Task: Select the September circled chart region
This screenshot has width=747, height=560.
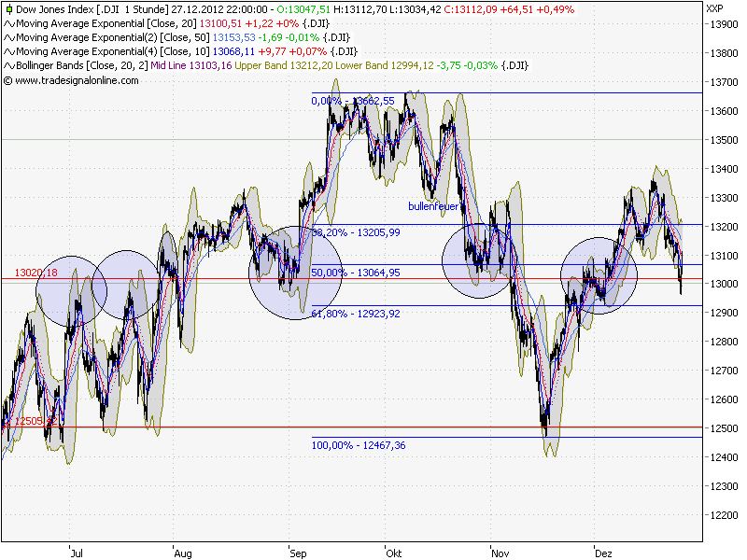Action: pyautogui.click(x=295, y=273)
